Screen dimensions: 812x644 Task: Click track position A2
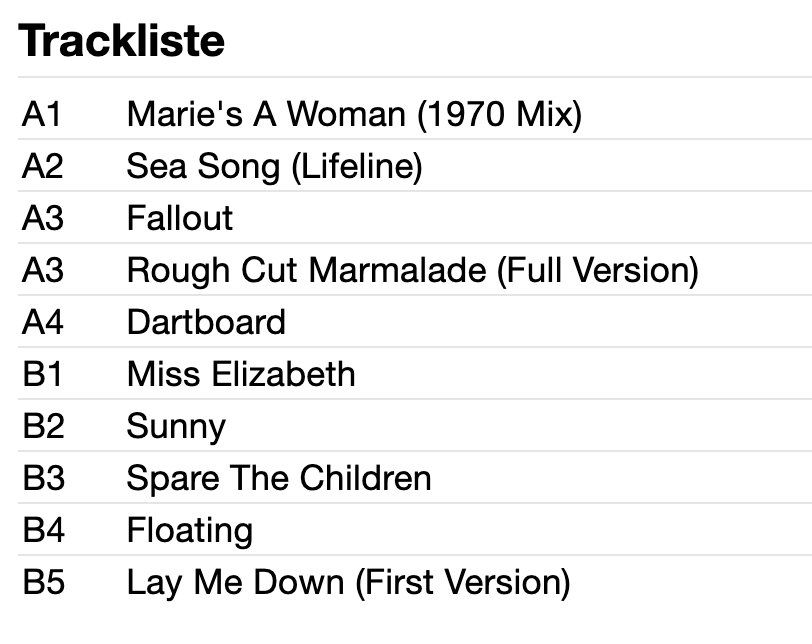(x=42, y=166)
